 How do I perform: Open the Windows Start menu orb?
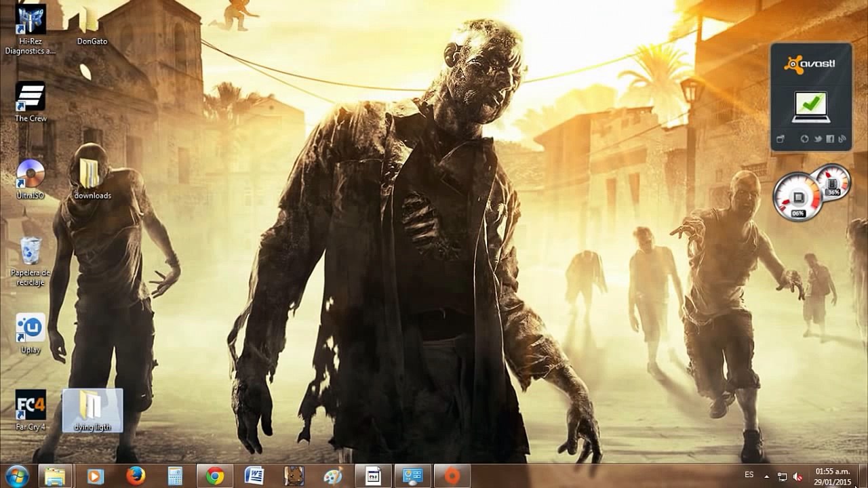click(16, 476)
